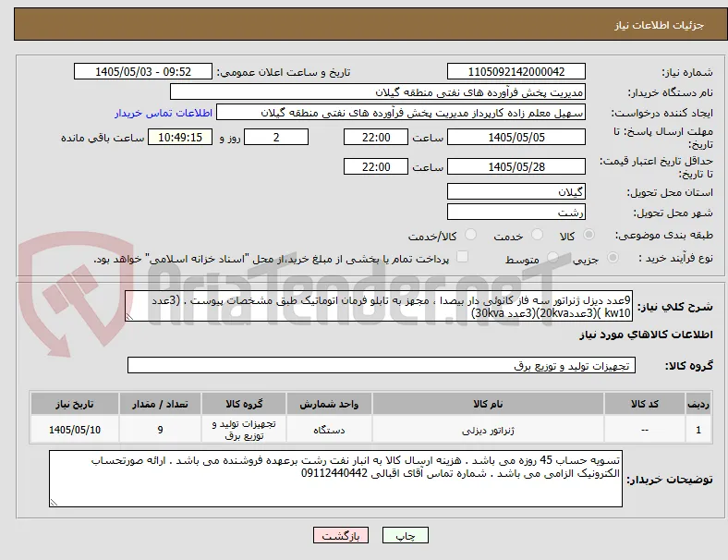The height and width of the screenshot is (560, 728).
Task: Click the remaining time field 10:49:15
Action: click(x=180, y=137)
